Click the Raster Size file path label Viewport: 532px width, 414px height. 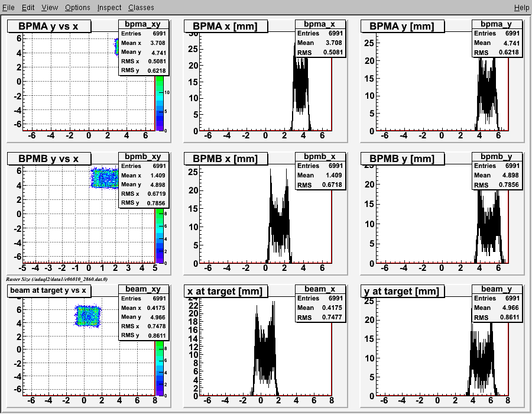pos(57,279)
